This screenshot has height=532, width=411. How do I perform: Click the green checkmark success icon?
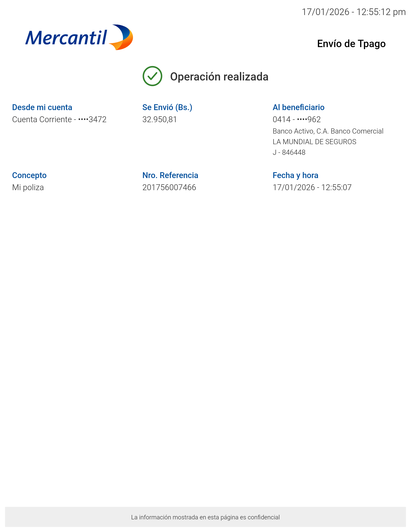pyautogui.click(x=152, y=76)
